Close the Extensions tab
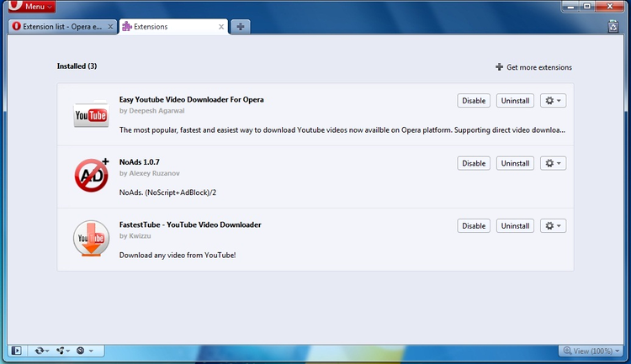631x364 pixels. (x=221, y=27)
